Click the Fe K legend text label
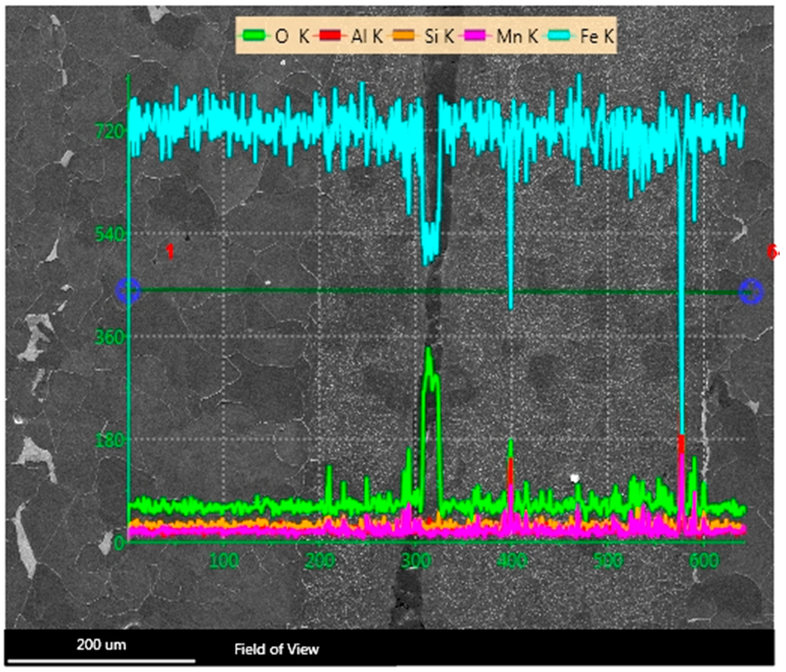The height and width of the screenshot is (672, 786). point(597,36)
